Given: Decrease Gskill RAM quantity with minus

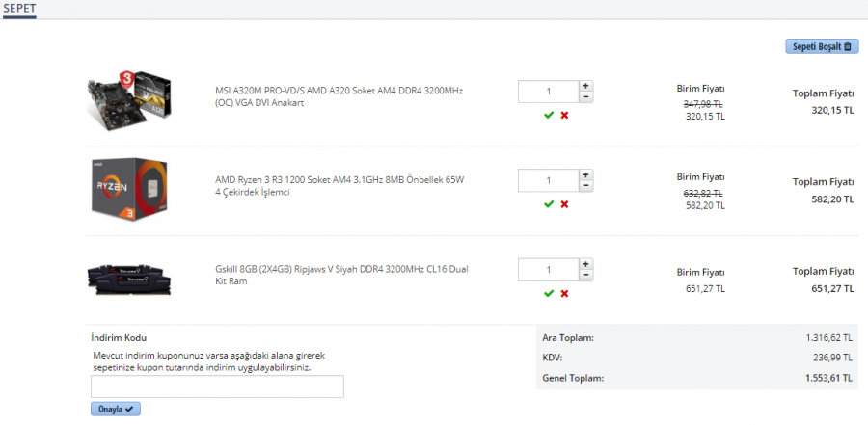Looking at the screenshot, I should pos(586,275).
